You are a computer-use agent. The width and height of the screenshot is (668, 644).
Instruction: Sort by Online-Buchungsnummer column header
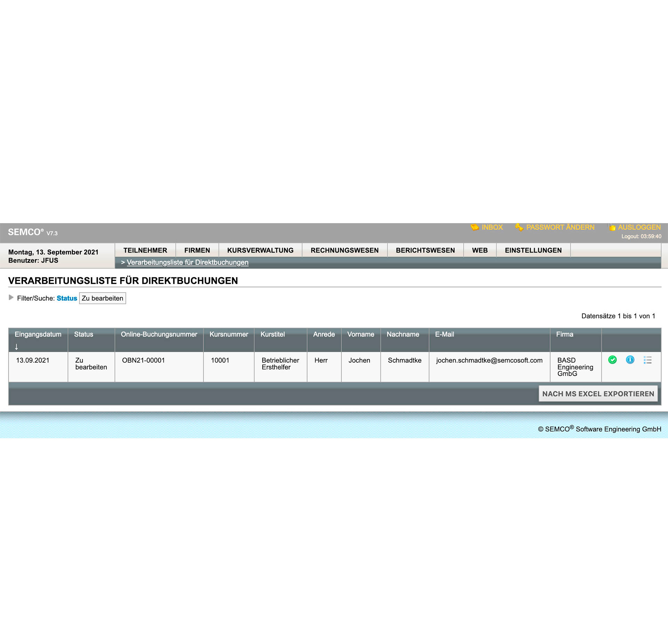159,334
